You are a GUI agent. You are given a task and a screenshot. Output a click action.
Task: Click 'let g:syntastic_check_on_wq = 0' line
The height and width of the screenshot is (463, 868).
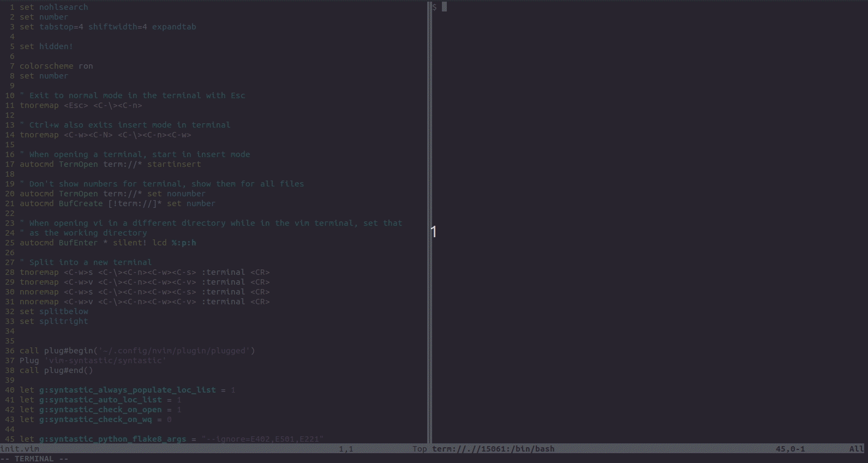point(95,419)
